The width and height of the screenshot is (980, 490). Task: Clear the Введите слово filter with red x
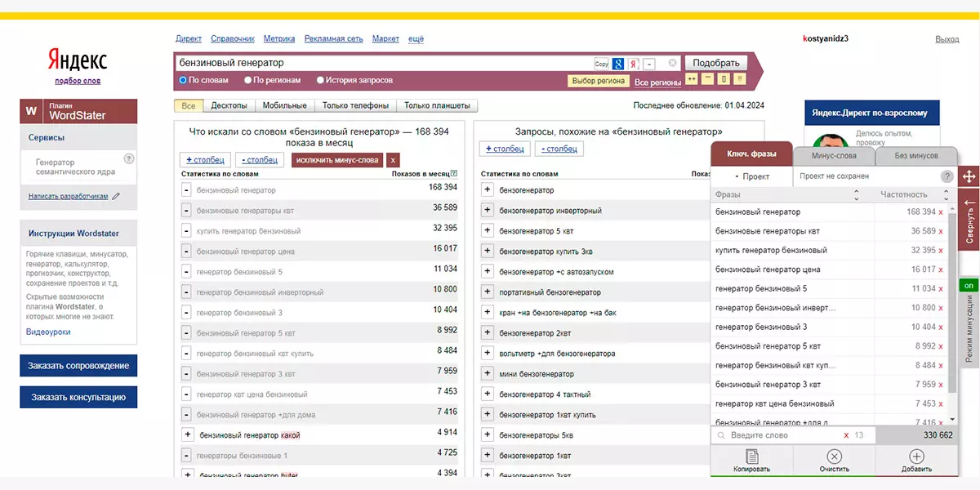tap(846, 435)
